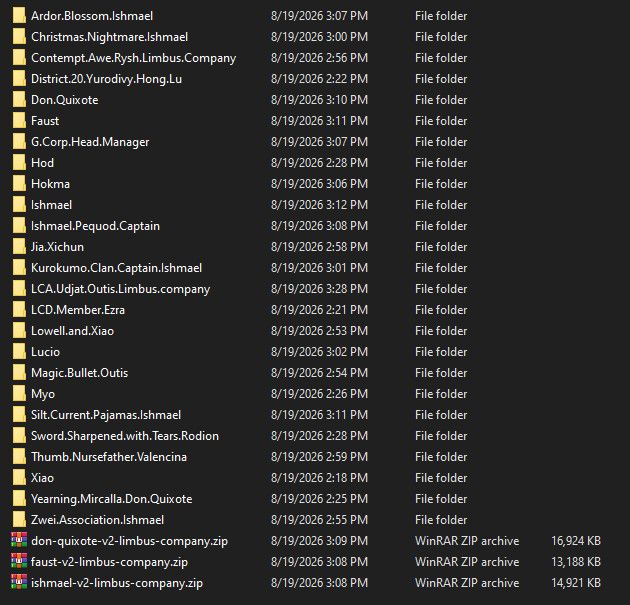Select the 8/19/2026 2:18 PM date
The height and width of the screenshot is (605, 630).
point(319,478)
